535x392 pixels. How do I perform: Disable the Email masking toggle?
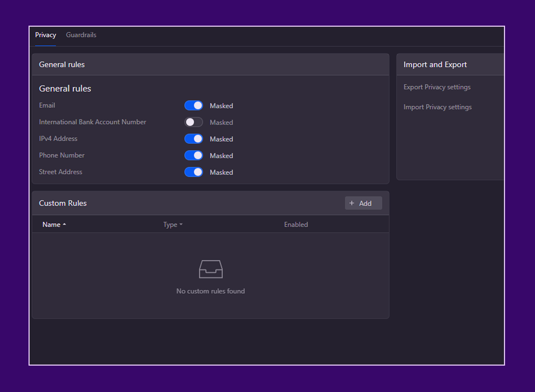[x=193, y=105]
